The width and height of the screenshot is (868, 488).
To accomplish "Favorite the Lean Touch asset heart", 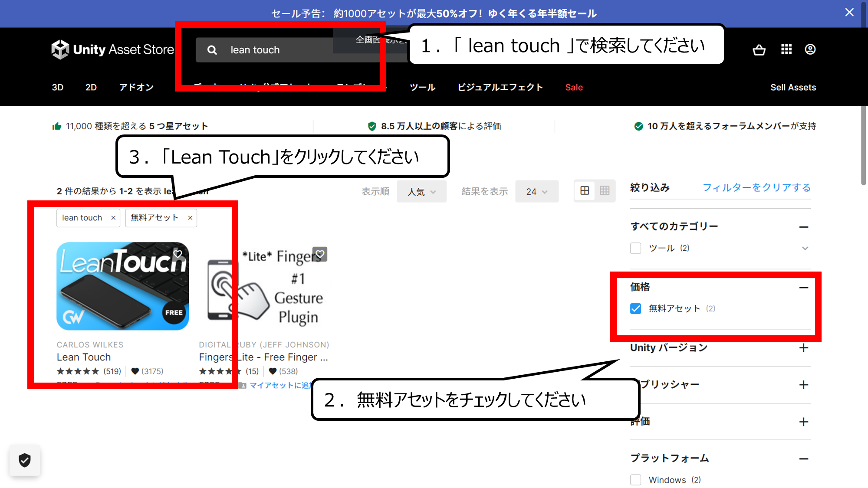I will click(178, 254).
